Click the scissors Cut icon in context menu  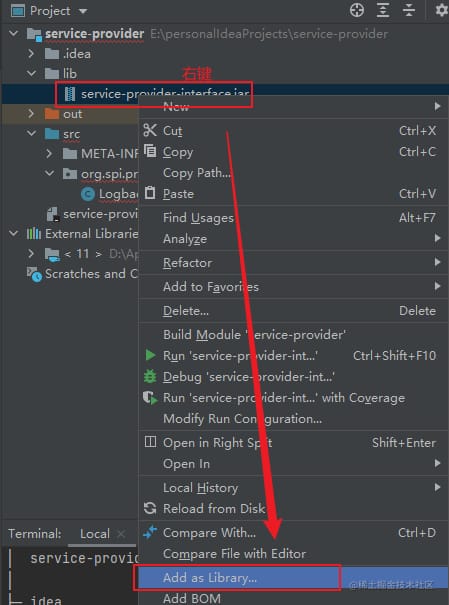click(x=150, y=130)
